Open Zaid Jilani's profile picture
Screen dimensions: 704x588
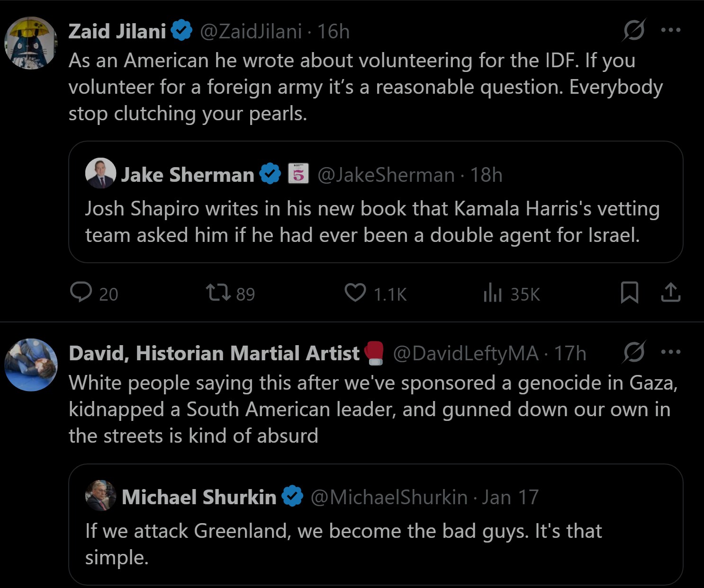tap(31, 43)
